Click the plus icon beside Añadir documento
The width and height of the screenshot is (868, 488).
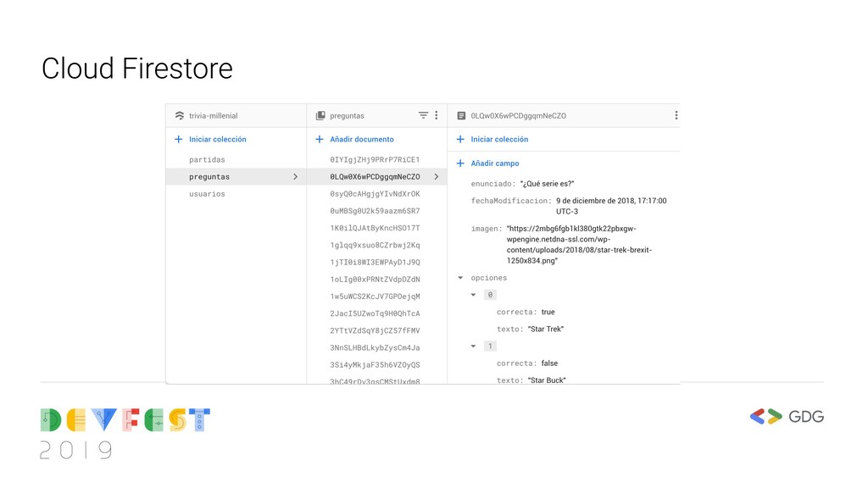pyautogui.click(x=320, y=139)
